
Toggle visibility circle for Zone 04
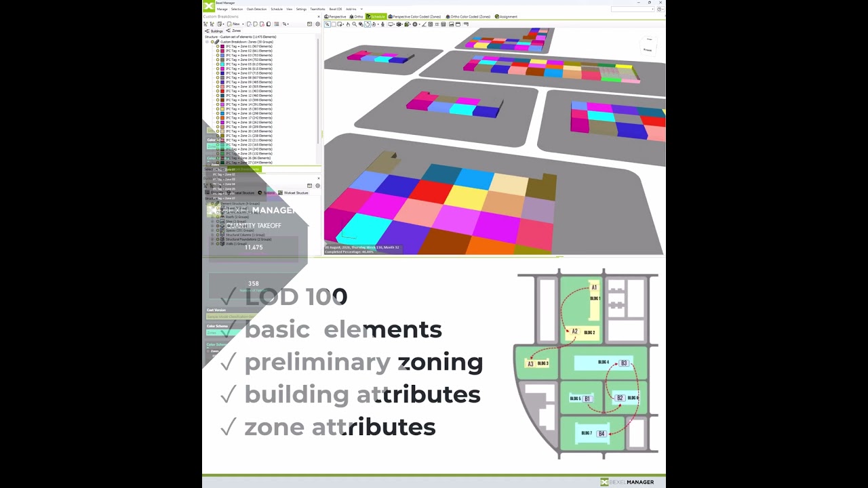218,60
